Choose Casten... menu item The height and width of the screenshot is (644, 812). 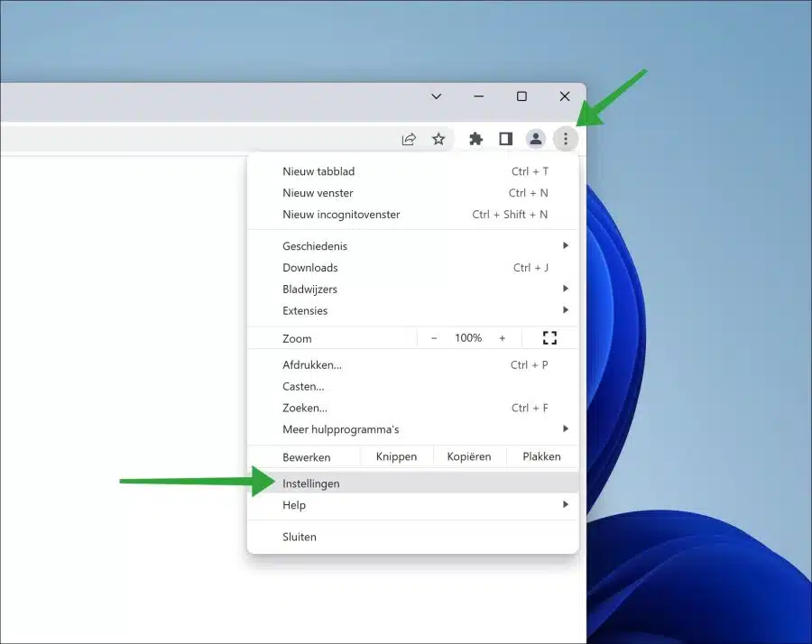(412, 387)
